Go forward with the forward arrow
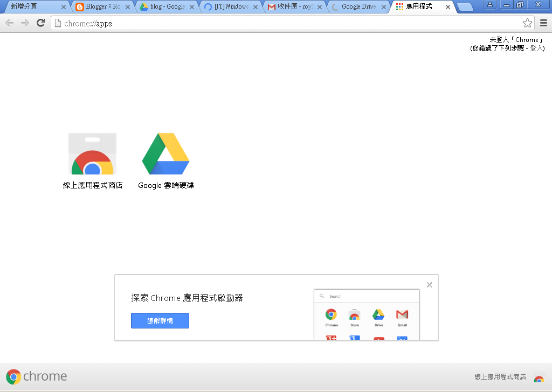552x392 pixels. pos(25,23)
